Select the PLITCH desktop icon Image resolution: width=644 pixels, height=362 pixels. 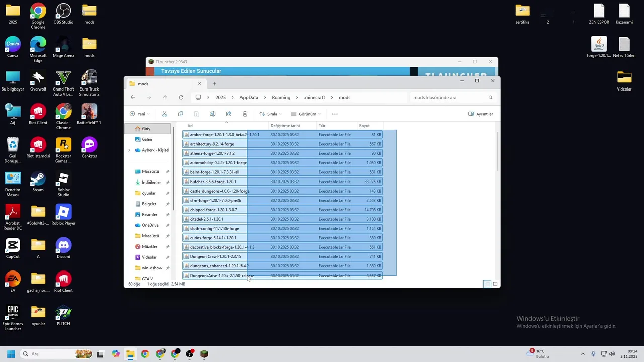tap(63, 316)
